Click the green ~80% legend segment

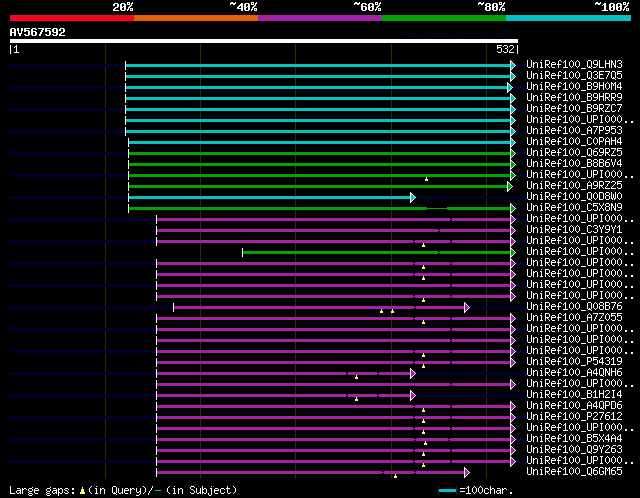pos(444,18)
